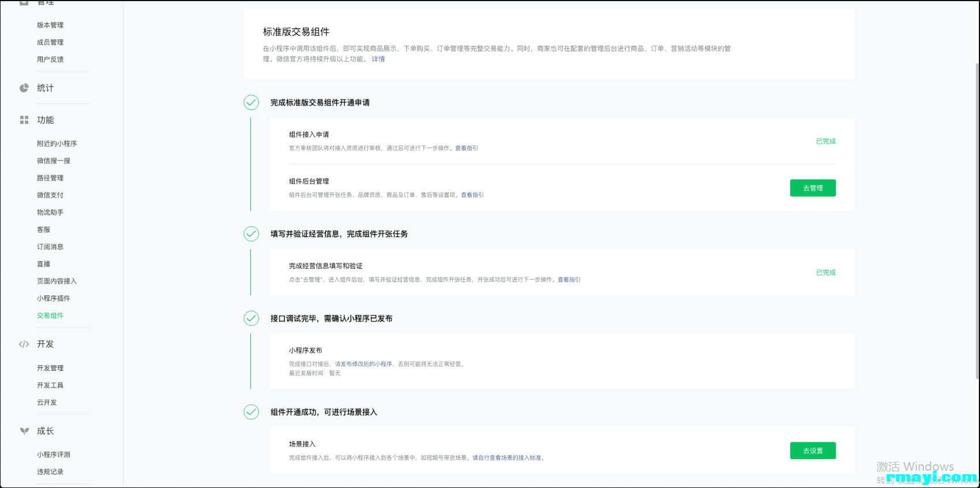This screenshot has height=488, width=980.
Task: Click checkmark icon beside 接口调试完毕 step
Action: (x=251, y=318)
